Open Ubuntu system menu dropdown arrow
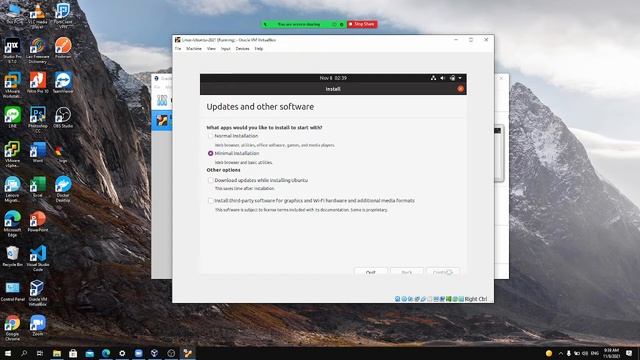The width and height of the screenshot is (640, 360). 460,78
